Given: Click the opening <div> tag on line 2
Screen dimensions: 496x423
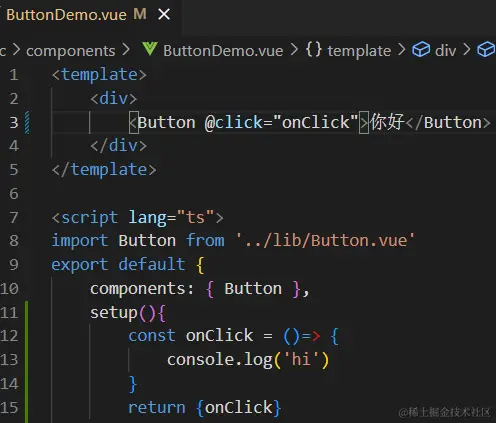Looking at the screenshot, I should pos(114,99).
